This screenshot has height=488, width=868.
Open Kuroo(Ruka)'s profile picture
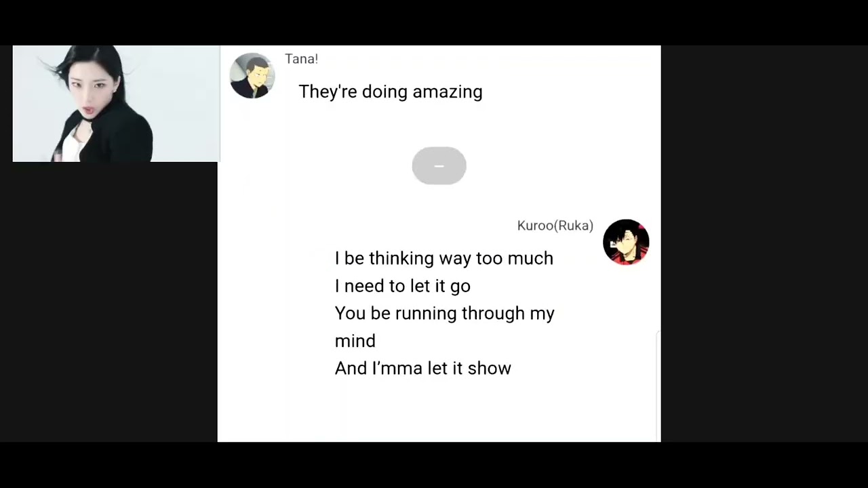point(626,242)
